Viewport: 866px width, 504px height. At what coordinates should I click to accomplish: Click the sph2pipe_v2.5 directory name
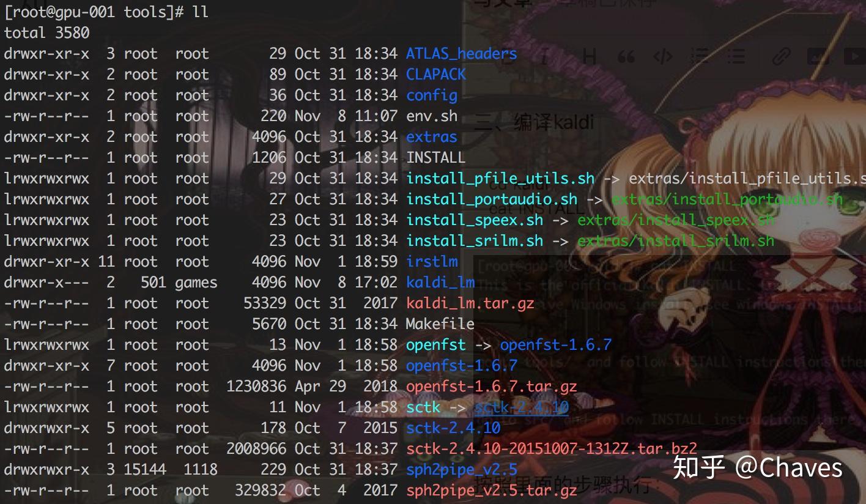click(x=462, y=470)
